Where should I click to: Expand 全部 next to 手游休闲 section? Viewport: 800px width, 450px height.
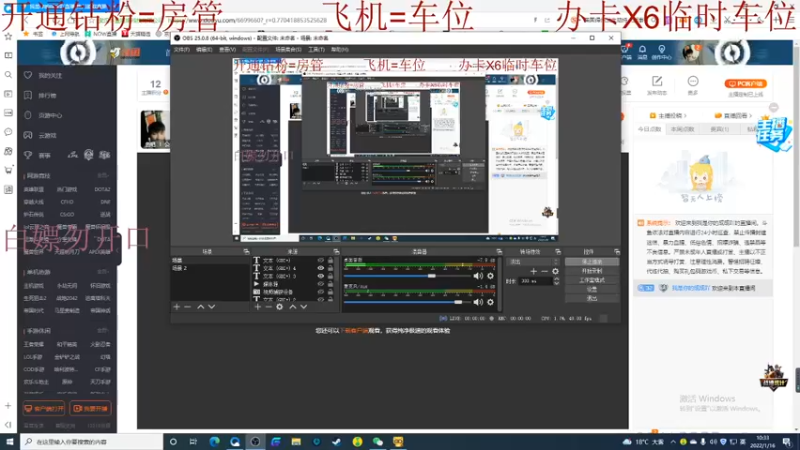pos(103,331)
